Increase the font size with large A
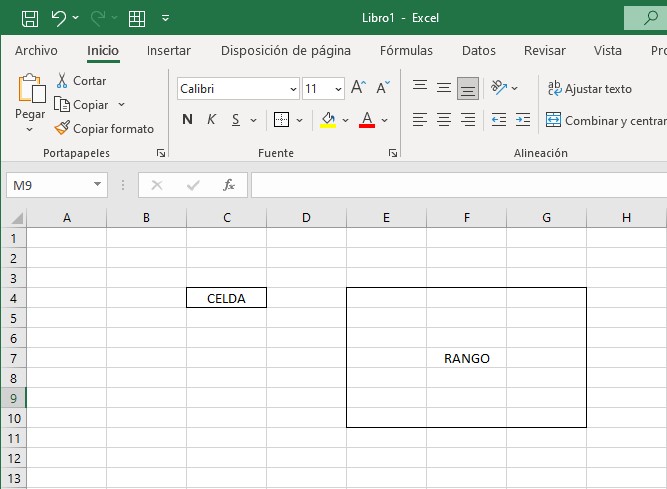 [358, 88]
